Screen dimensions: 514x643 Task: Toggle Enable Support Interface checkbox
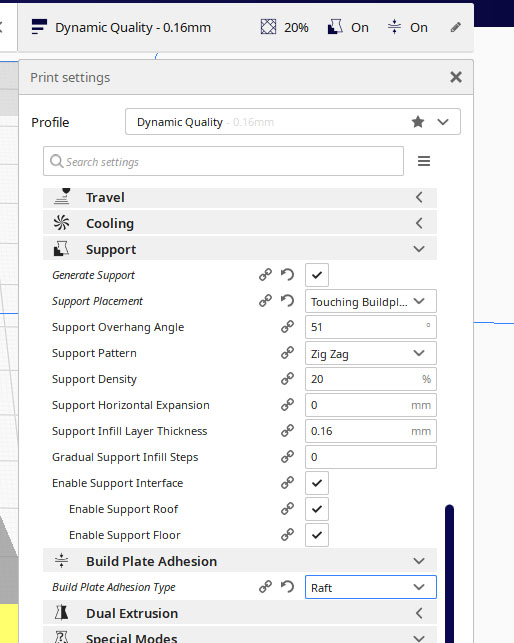317,483
